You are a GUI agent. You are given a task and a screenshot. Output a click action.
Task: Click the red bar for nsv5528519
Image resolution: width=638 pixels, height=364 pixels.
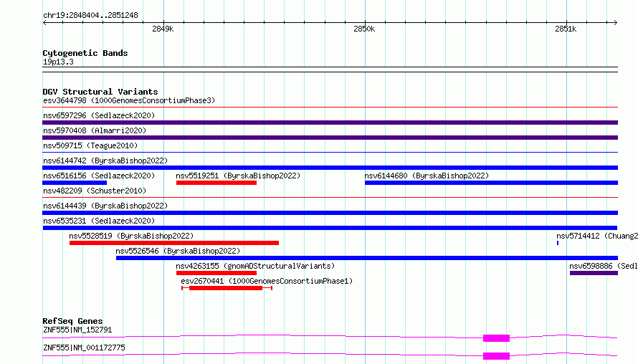pyautogui.click(x=174, y=243)
